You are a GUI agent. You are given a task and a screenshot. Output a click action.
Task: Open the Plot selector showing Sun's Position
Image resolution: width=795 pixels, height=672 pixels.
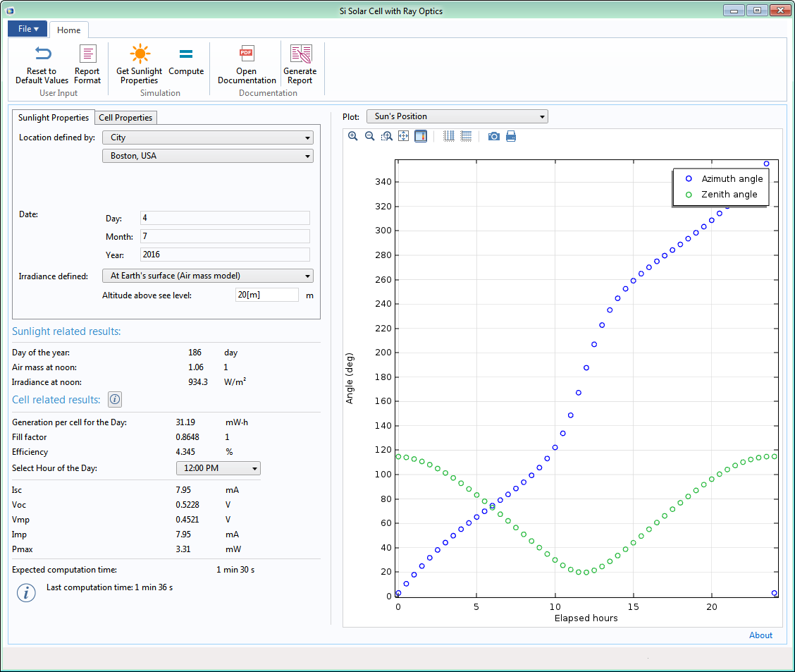click(457, 116)
